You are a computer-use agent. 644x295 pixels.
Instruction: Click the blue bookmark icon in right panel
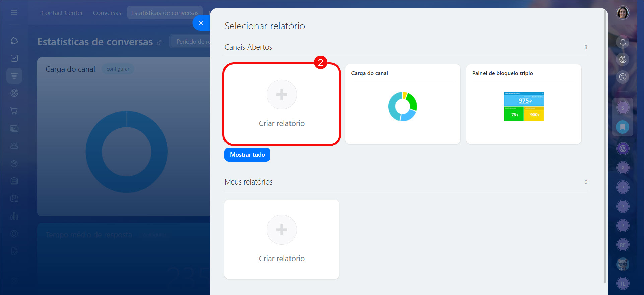pyautogui.click(x=623, y=127)
